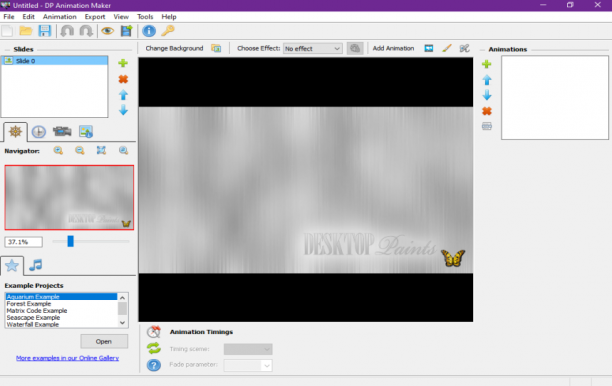Viewport: 612px width, 386px height.
Task: Click the blue info icon in toolbar
Action: coord(149,30)
